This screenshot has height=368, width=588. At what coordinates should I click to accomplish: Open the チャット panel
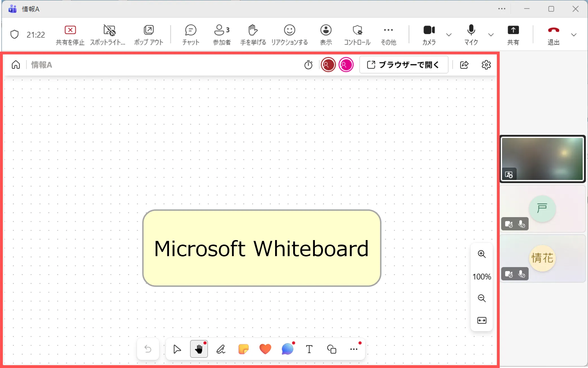pos(191,35)
